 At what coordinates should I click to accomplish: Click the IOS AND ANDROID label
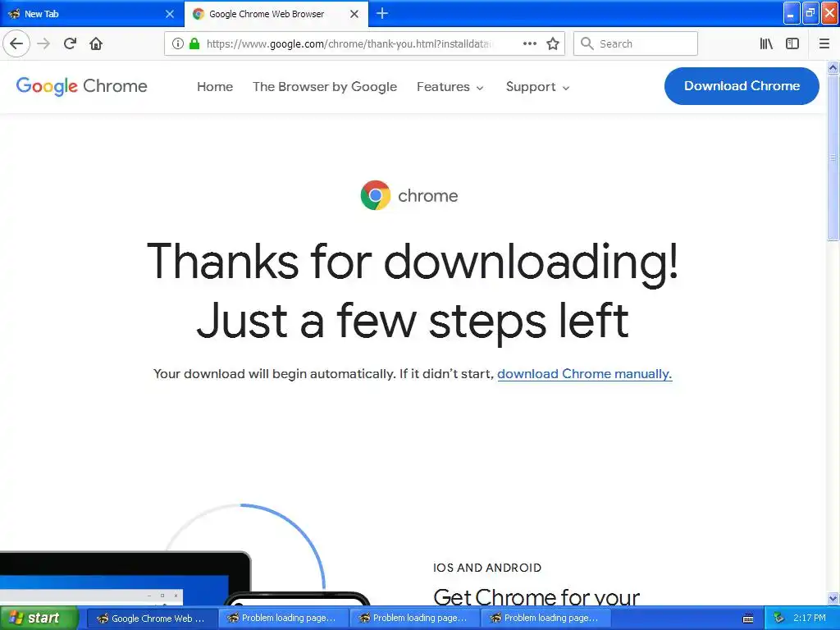click(x=487, y=568)
